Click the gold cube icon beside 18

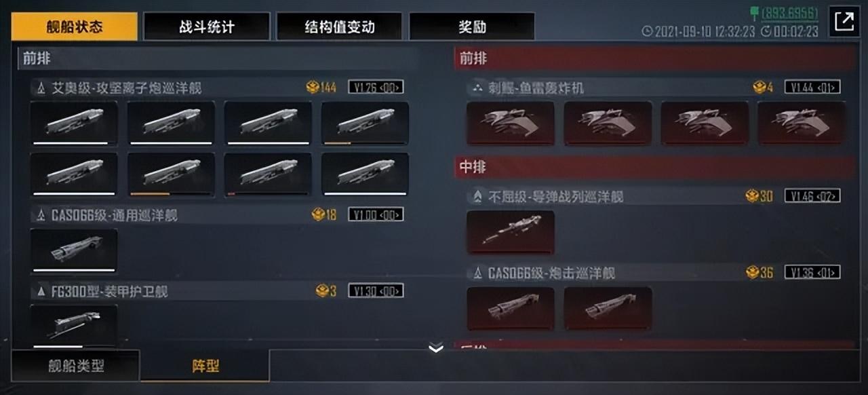318,214
